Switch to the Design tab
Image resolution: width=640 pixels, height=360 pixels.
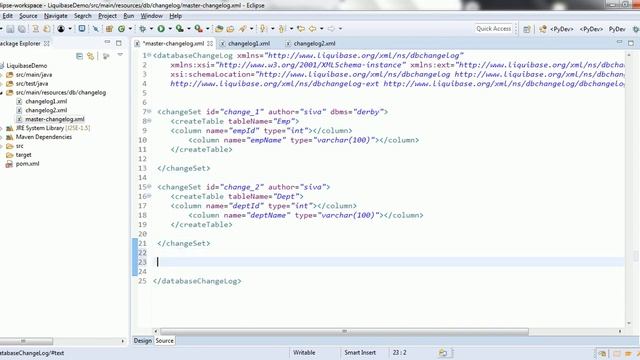tap(142, 340)
